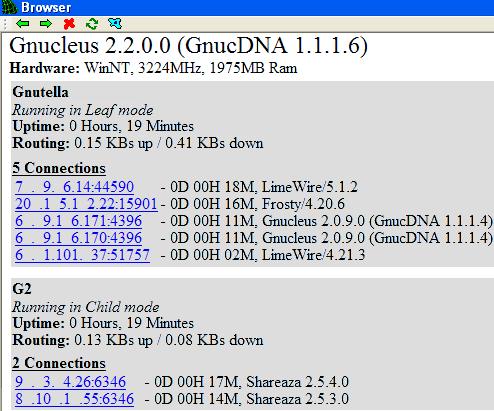
Task: Click the 'LimeWire/5.1.2' client text
Action: (x=310, y=187)
